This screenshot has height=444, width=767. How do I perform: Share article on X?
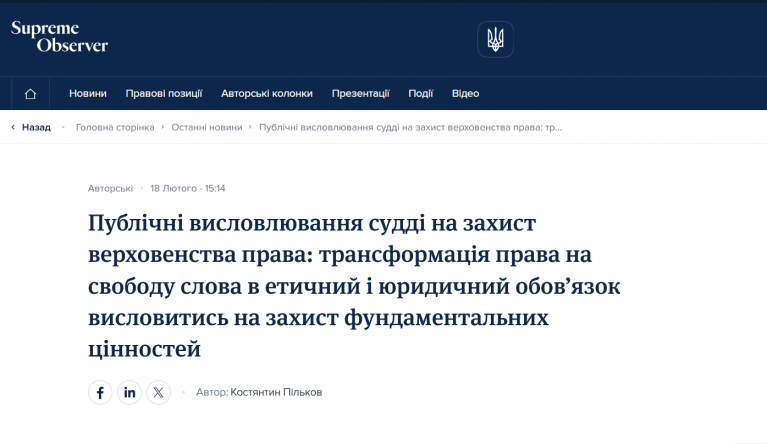(x=158, y=392)
